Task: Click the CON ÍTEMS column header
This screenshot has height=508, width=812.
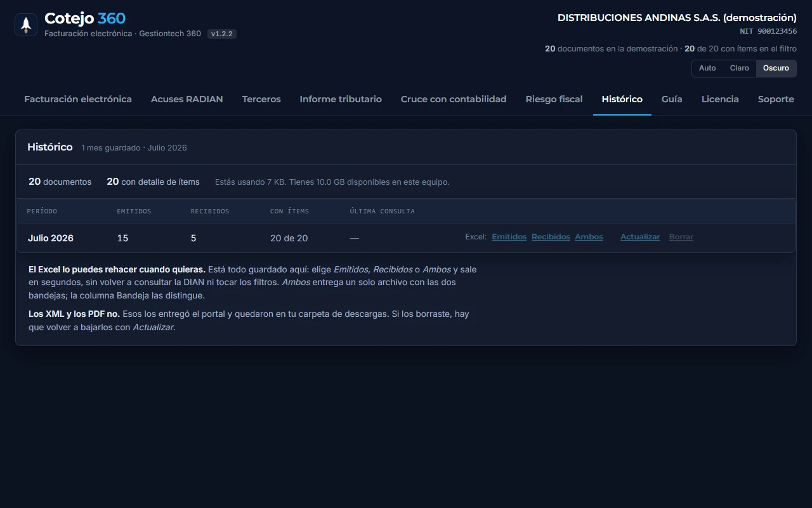Action: pyautogui.click(x=289, y=211)
